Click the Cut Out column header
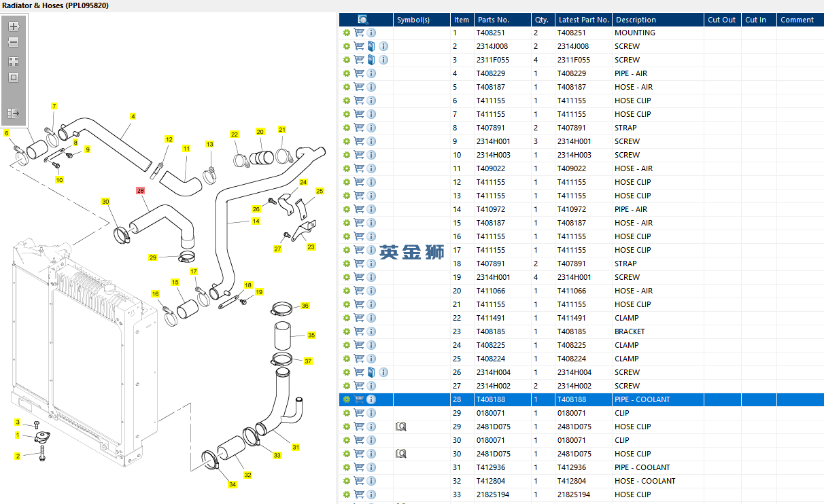824x504 pixels. (x=723, y=20)
